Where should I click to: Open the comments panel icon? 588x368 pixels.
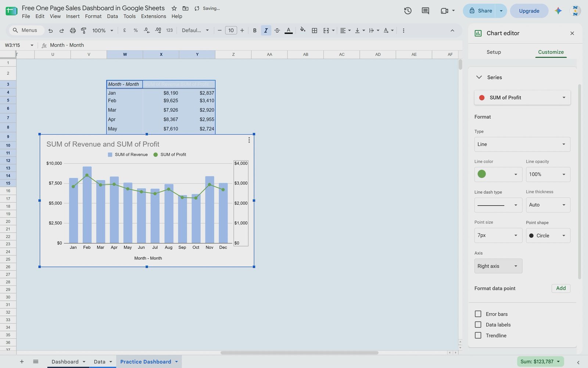point(425,11)
